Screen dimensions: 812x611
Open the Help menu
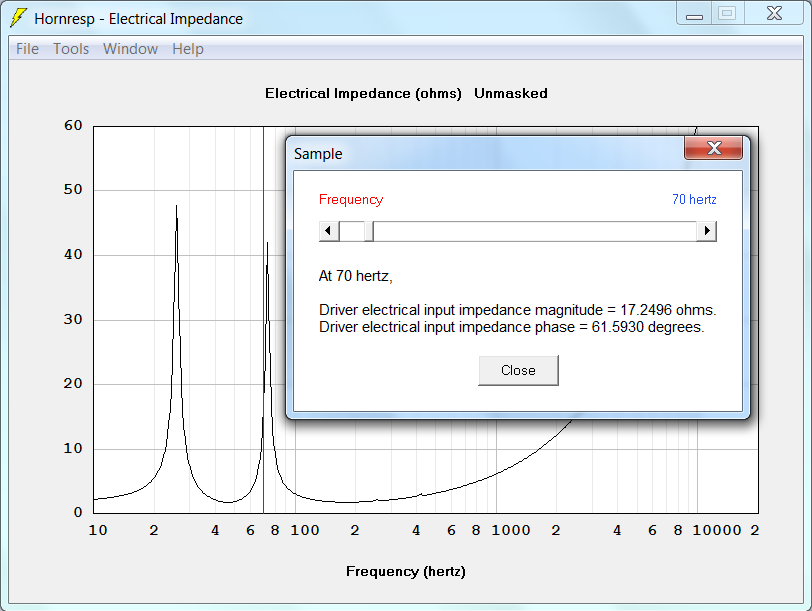click(188, 49)
